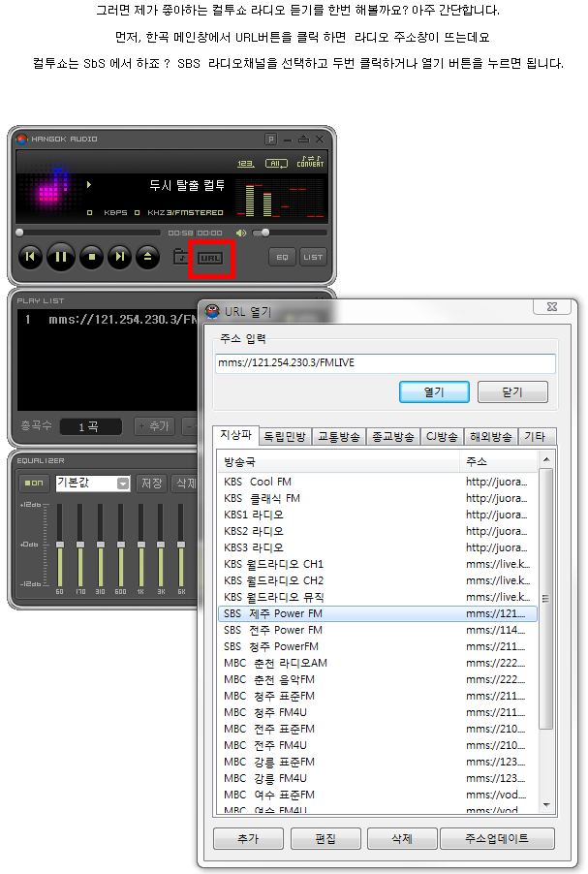Click the 123 track order icon
588x874 pixels.
[246, 164]
